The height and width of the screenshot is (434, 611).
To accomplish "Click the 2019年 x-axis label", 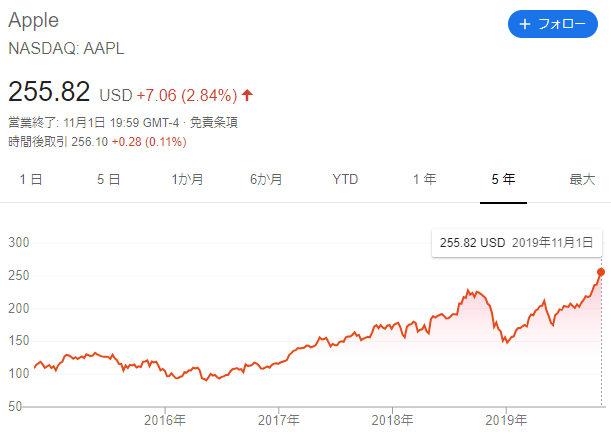I will (506, 417).
